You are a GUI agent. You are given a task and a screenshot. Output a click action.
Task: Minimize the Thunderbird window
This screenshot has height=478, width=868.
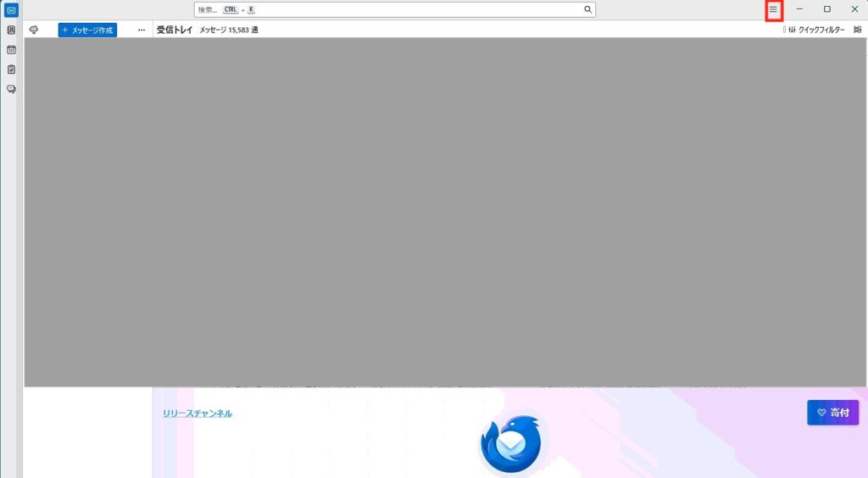[x=799, y=9]
